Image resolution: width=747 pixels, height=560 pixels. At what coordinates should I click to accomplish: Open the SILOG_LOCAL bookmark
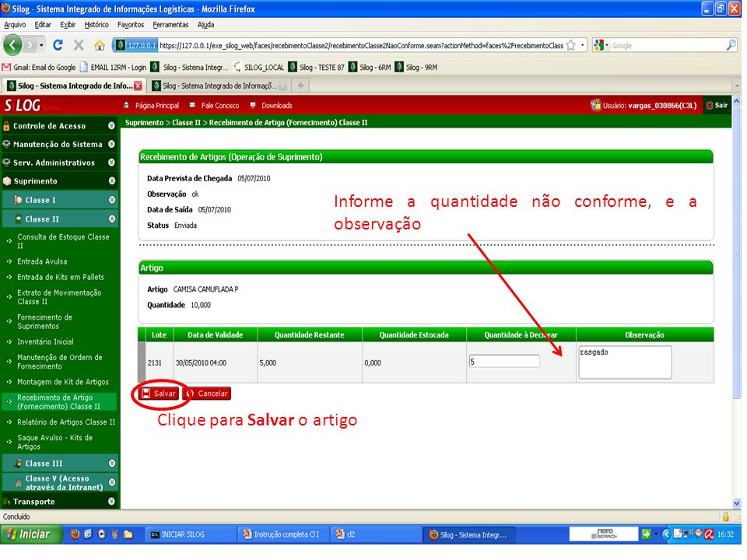258,67
